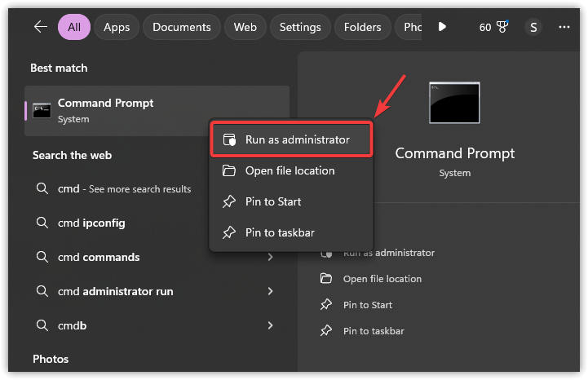Click the back arrow in search header
Image resolution: width=588 pixels, height=380 pixels.
coord(41,27)
